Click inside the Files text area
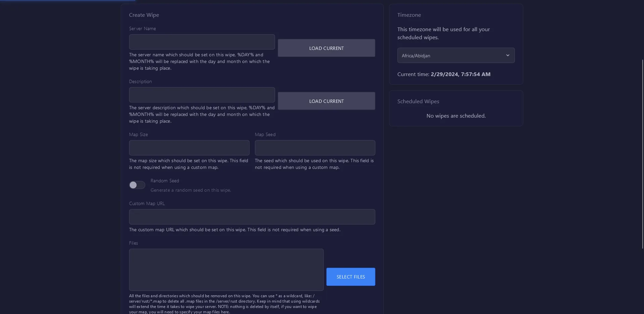The width and height of the screenshot is (644, 314). [226, 269]
